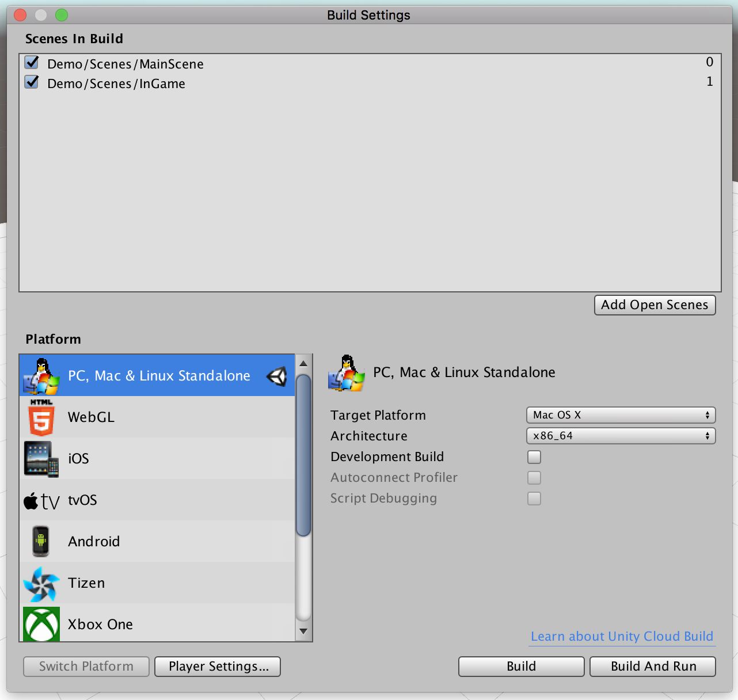Click the Add Open Scenes button

click(655, 305)
